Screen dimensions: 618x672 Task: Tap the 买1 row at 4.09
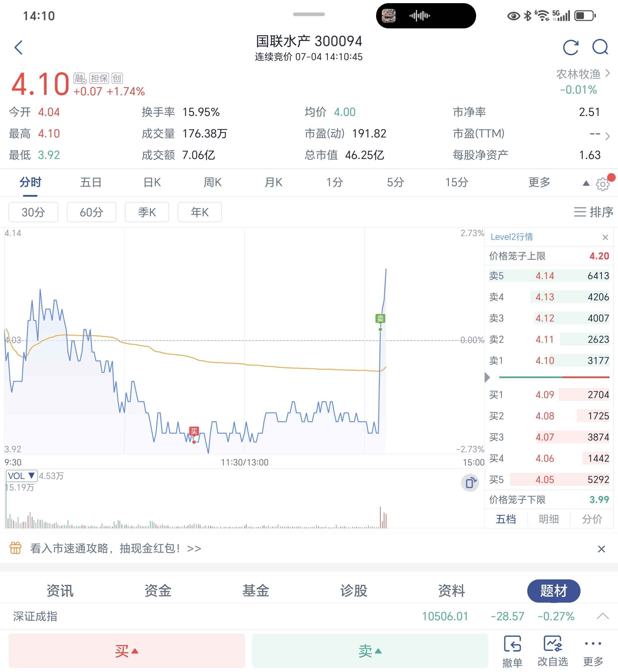pos(549,394)
